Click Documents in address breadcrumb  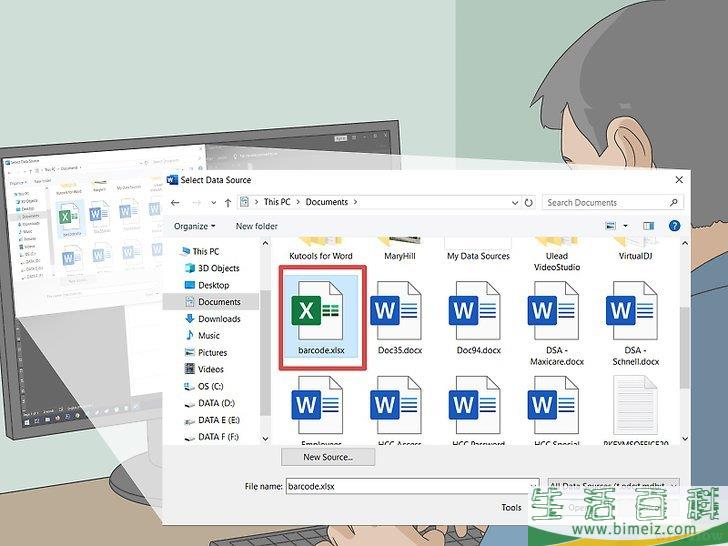tap(327, 202)
